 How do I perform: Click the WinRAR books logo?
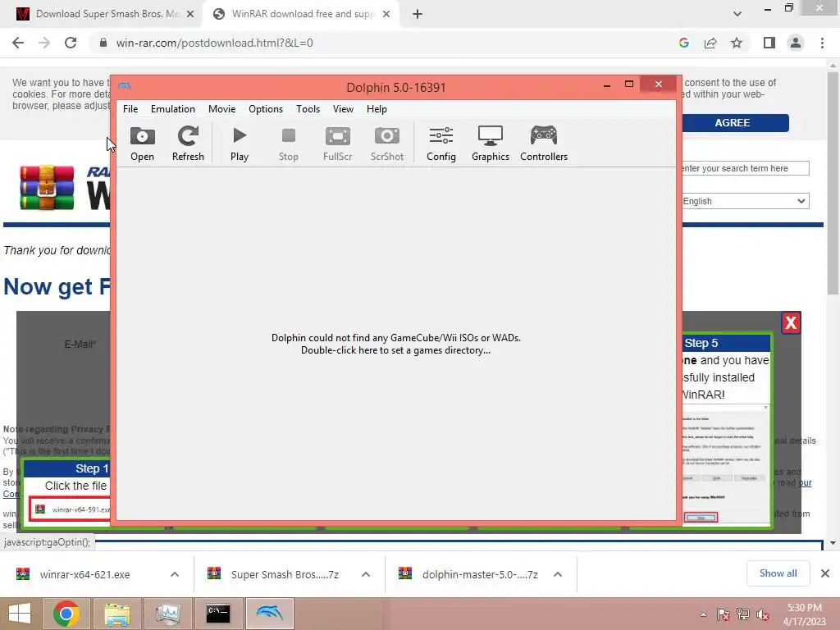pos(47,188)
